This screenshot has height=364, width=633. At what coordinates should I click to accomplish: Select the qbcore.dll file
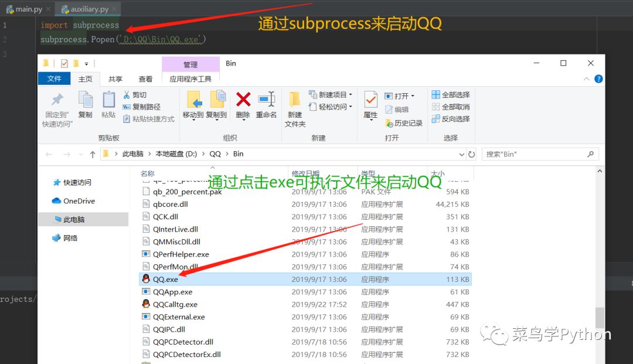coord(305,204)
